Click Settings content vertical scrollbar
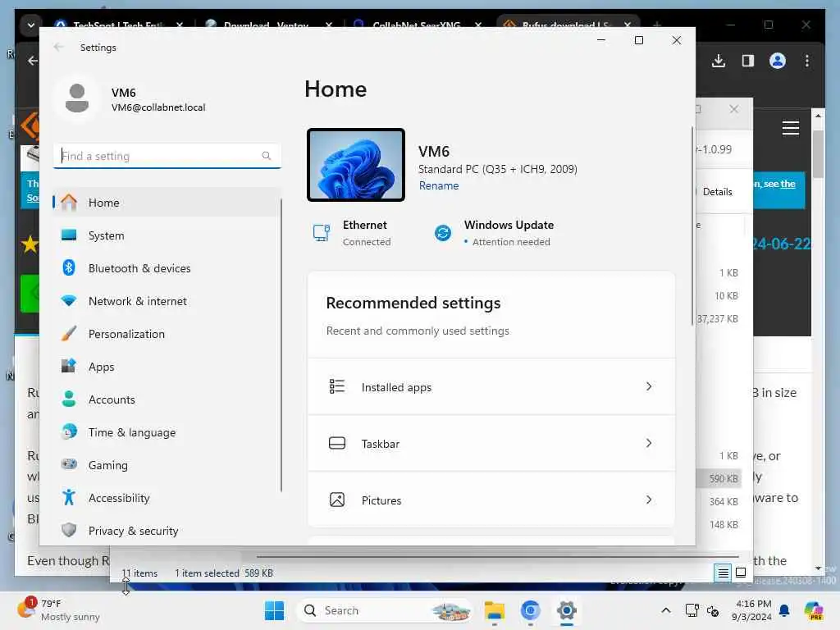 point(692,226)
